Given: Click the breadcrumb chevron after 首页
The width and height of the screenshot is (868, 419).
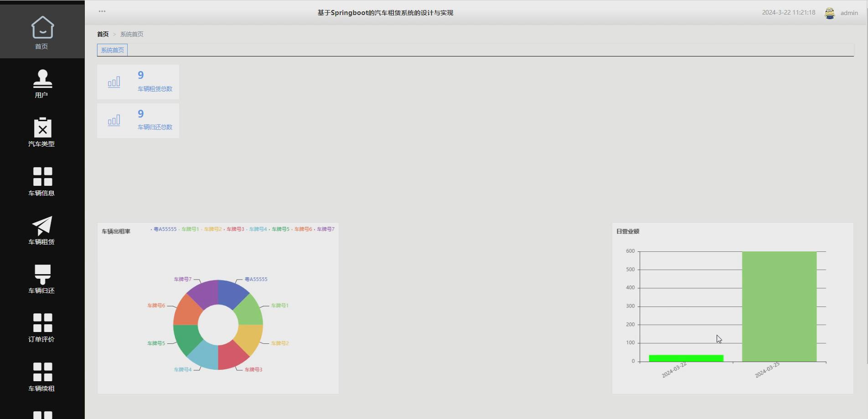Looking at the screenshot, I should point(114,34).
